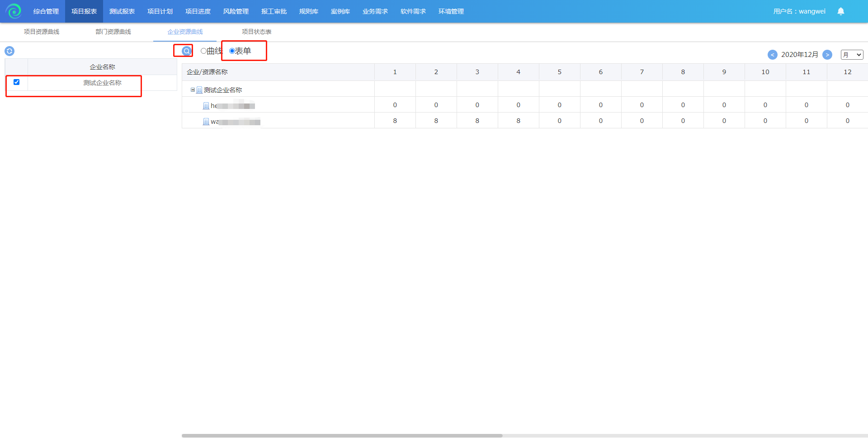The image size is (868, 438).
Task: Go to previous month arrow
Action: click(772, 55)
